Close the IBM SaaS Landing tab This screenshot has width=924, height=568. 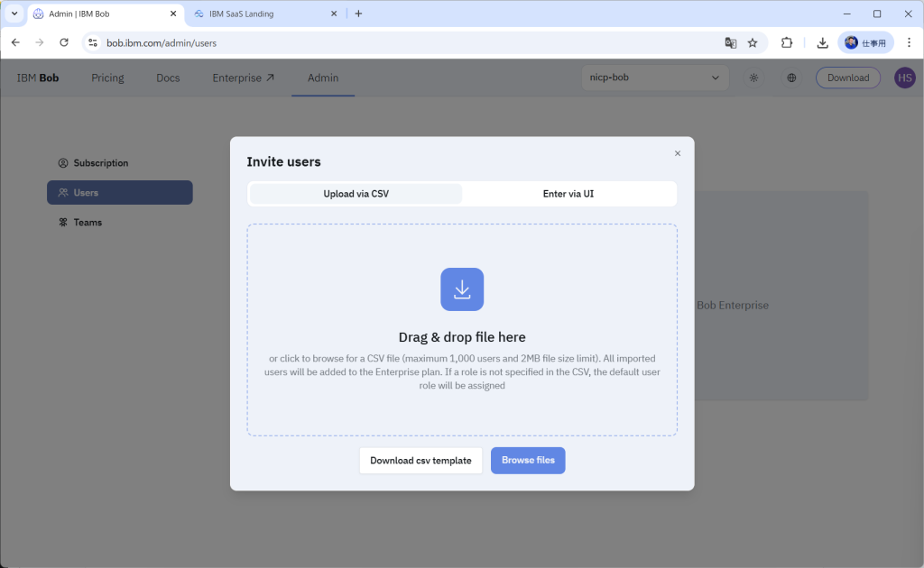(x=334, y=14)
